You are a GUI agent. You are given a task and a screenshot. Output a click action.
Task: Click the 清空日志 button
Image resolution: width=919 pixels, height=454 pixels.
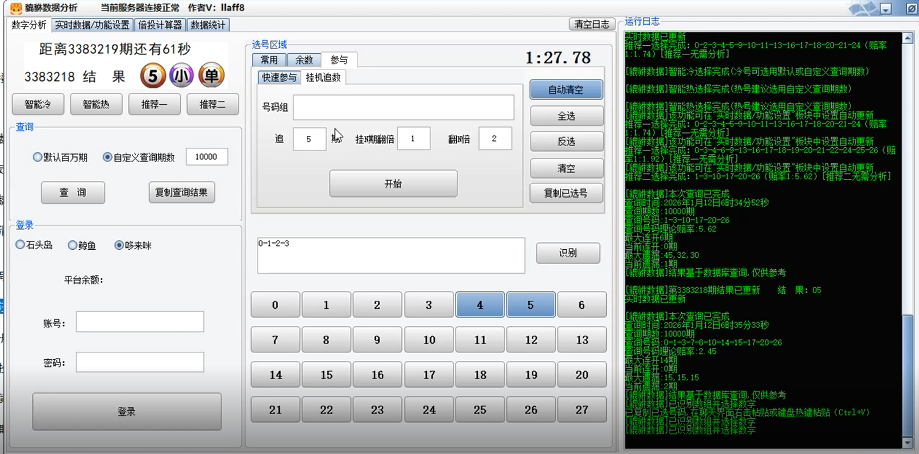593,24
